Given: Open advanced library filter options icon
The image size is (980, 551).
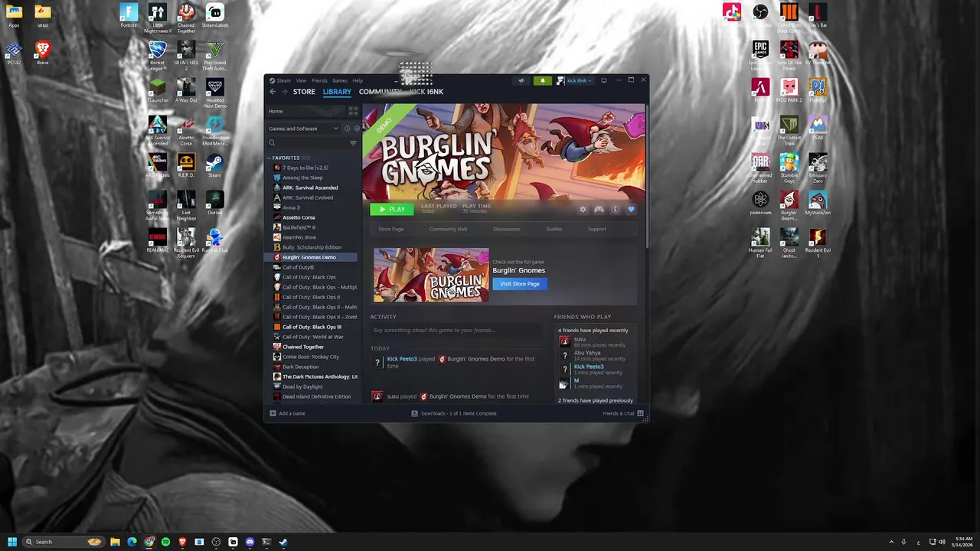Looking at the screenshot, I should [x=353, y=143].
